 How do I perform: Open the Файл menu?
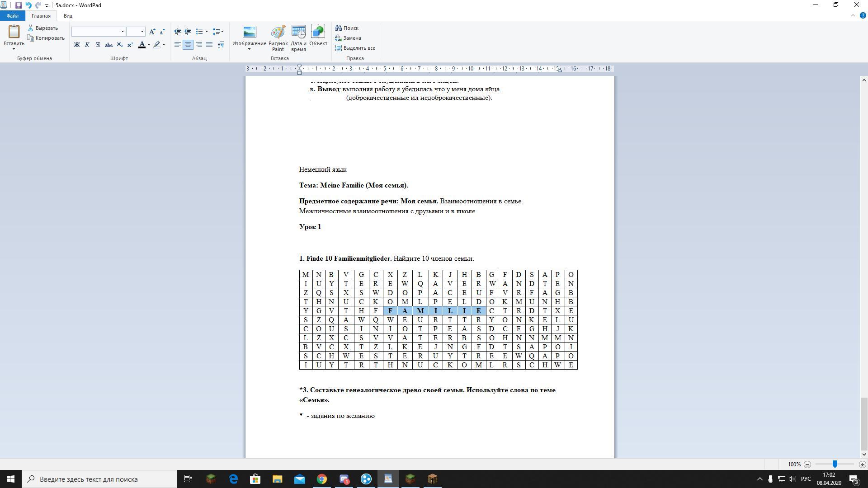[12, 16]
